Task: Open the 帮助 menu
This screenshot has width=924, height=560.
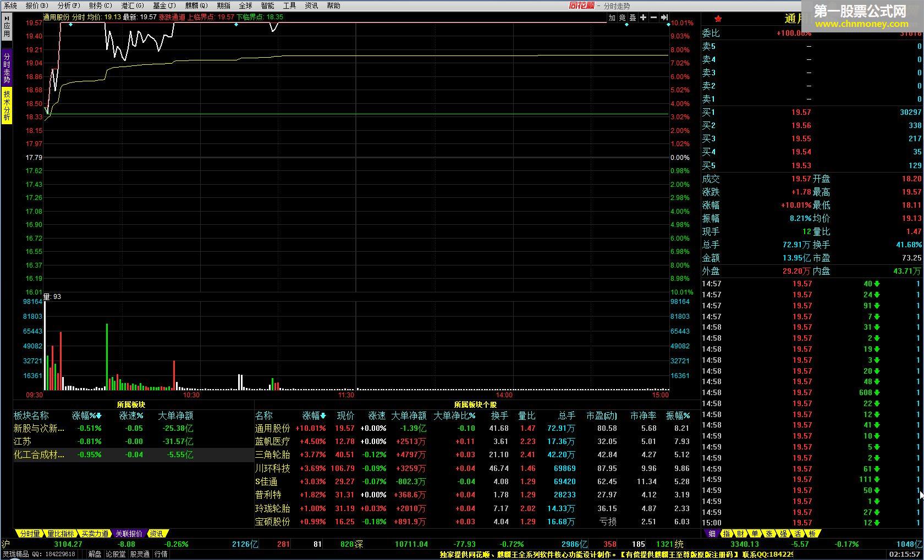Action: click(333, 5)
